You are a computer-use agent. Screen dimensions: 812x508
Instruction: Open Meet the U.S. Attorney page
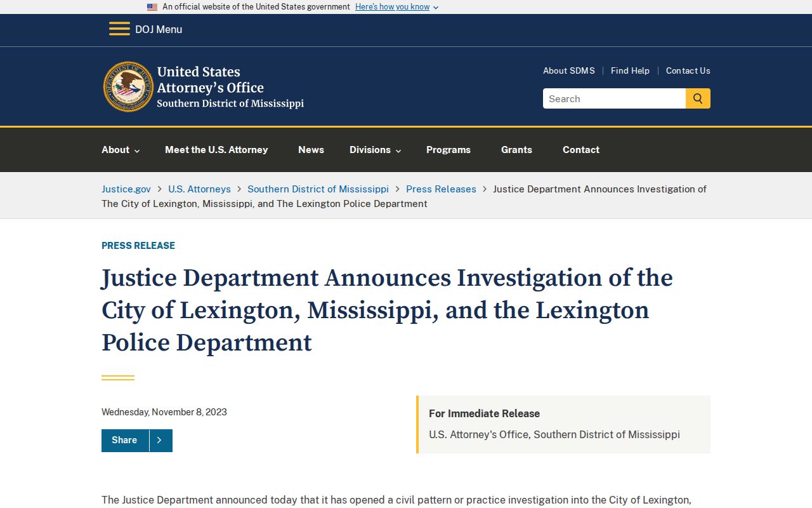216,150
